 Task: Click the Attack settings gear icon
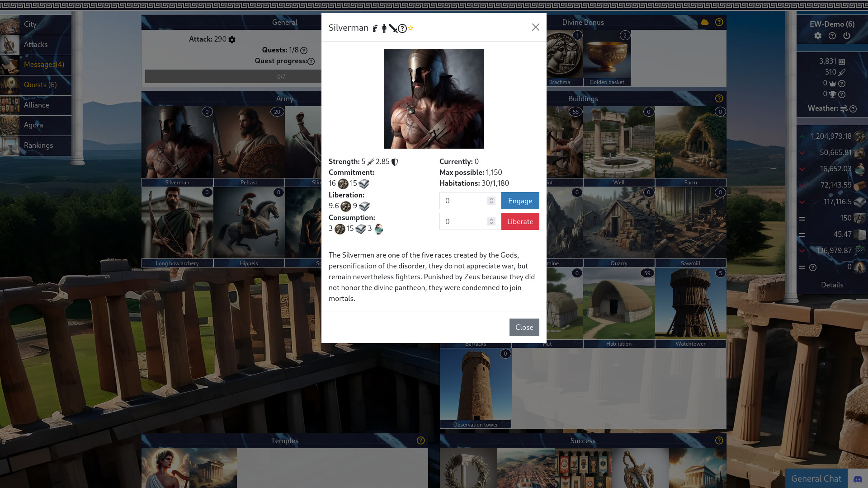(232, 40)
